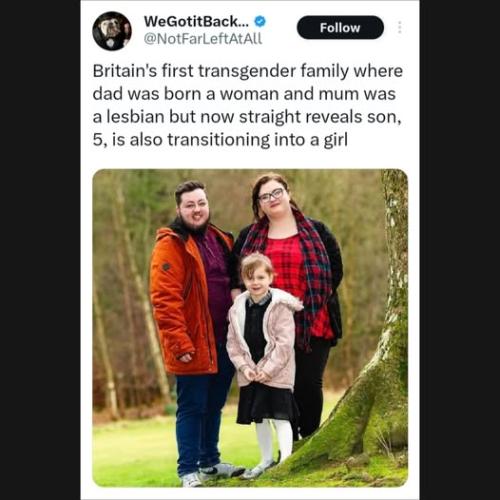Click the green grass area of photo
This screenshot has height=500, width=500.
[x=133, y=457]
